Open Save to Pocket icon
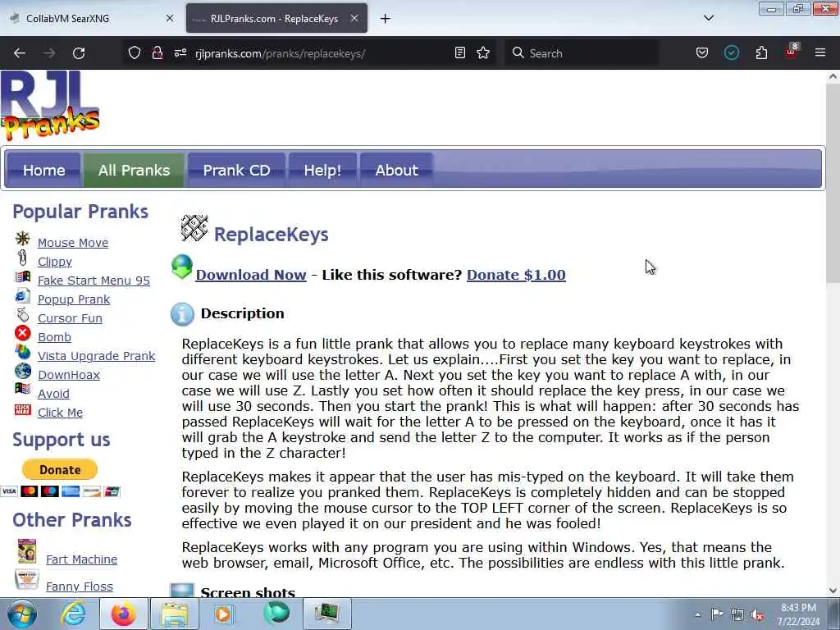 tap(702, 52)
